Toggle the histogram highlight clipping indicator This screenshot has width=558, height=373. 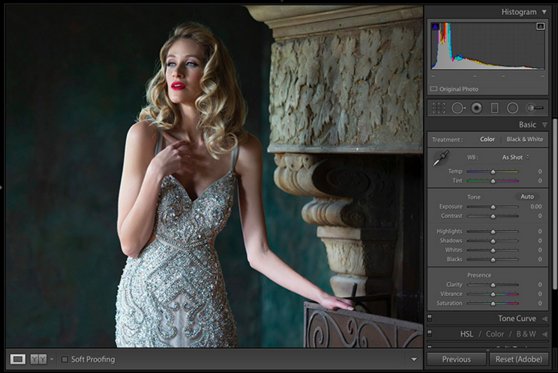(540, 26)
